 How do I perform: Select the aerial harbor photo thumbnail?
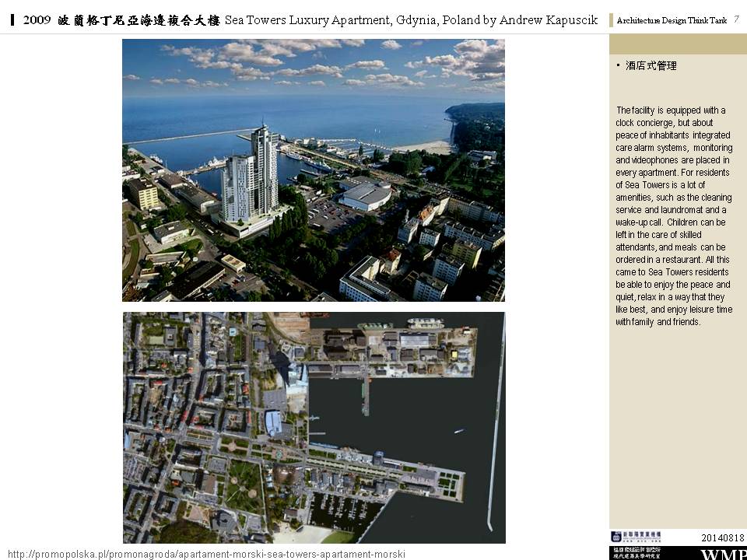[313, 170]
